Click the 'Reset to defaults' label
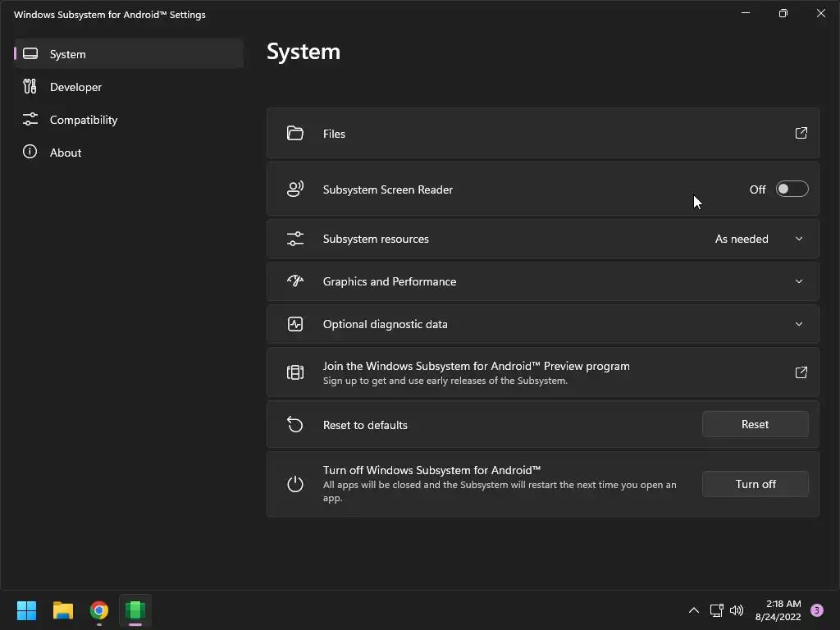Image resolution: width=840 pixels, height=630 pixels. coord(365,425)
